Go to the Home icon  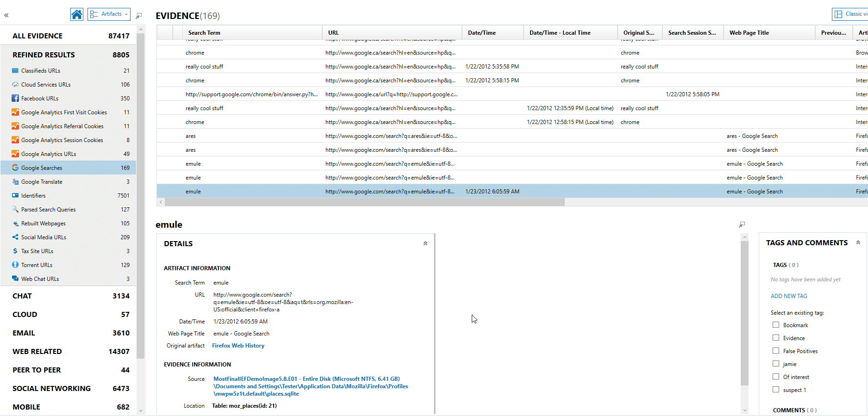click(x=77, y=14)
